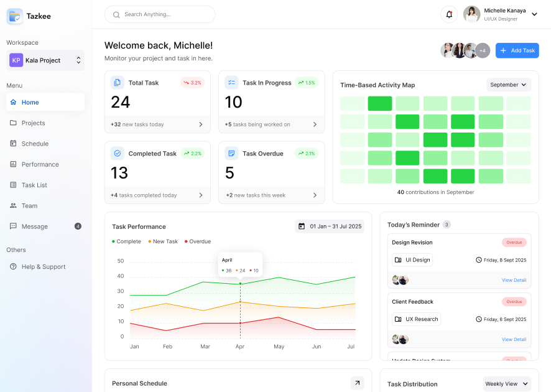This screenshot has height=392, width=551.
Task: Click the Completed Task 2.2% badge
Action: (193, 153)
